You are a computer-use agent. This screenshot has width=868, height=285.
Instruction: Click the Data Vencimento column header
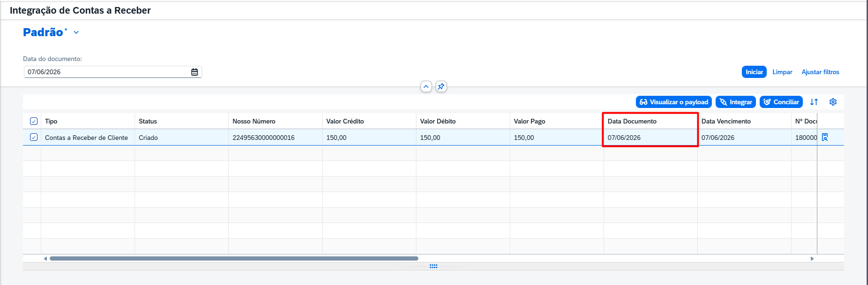click(x=744, y=121)
